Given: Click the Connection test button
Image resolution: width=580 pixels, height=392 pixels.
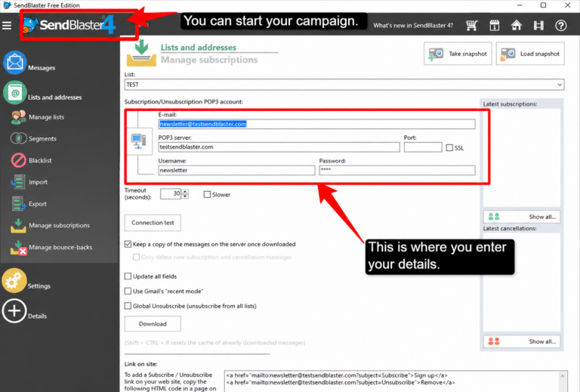Looking at the screenshot, I should coord(153,223).
